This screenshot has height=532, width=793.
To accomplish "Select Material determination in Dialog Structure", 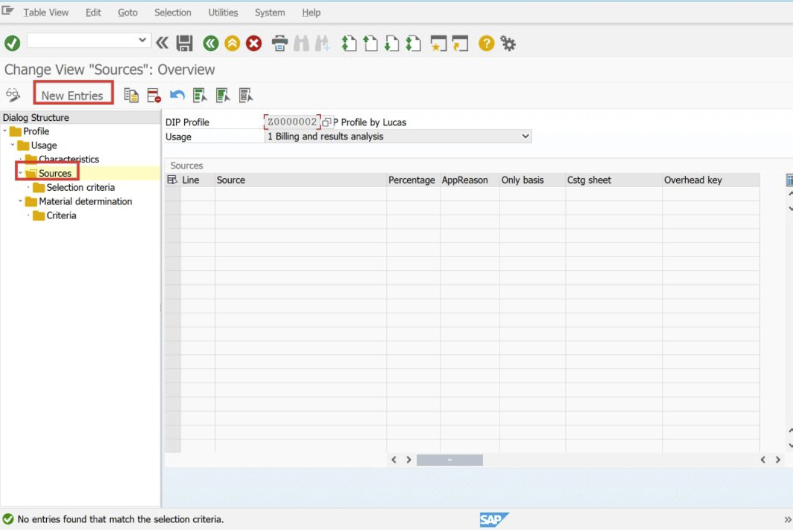I will tap(85, 201).
